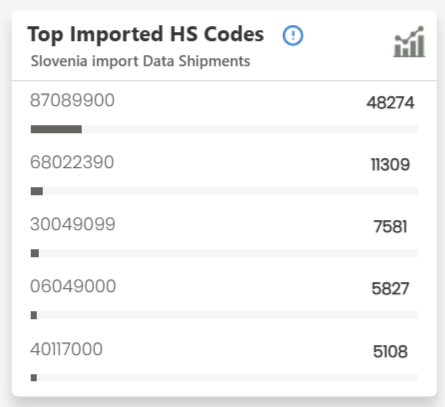
Task: Click the Slovenia import Data Shipments subtitle
Action: pos(140,61)
